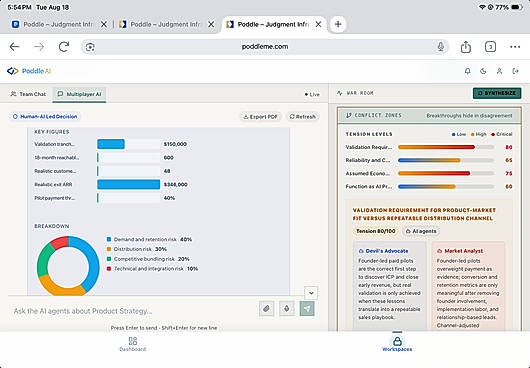
Task: Click the Live status indicator
Action: point(312,94)
